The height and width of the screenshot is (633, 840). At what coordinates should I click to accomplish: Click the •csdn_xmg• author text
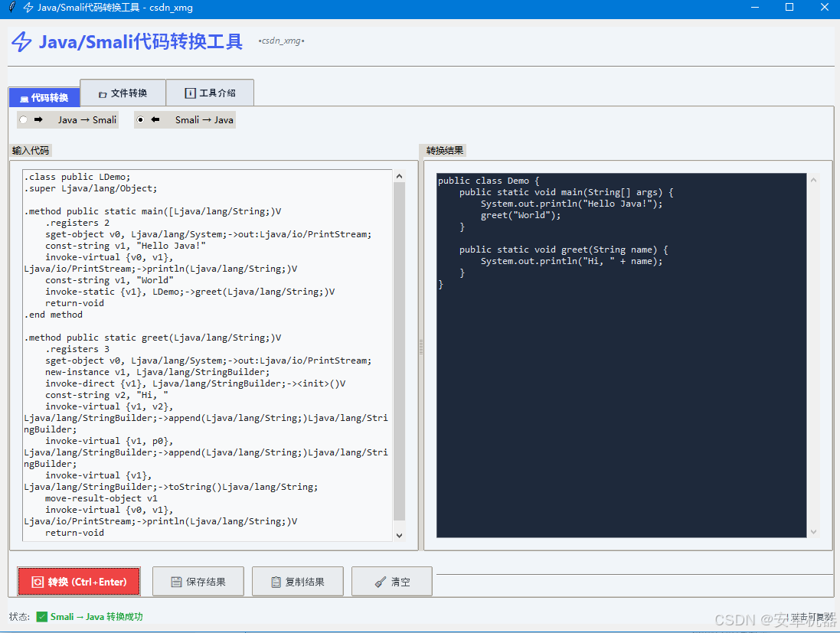281,41
